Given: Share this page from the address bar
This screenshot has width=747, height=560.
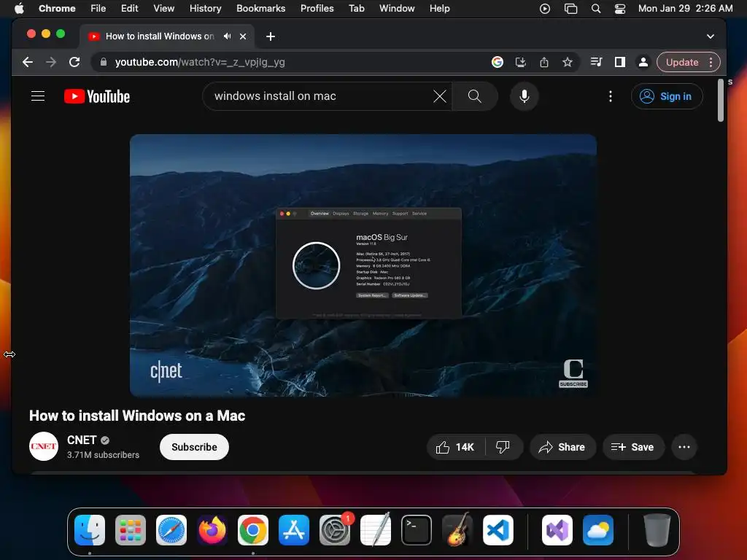Looking at the screenshot, I should [x=544, y=62].
